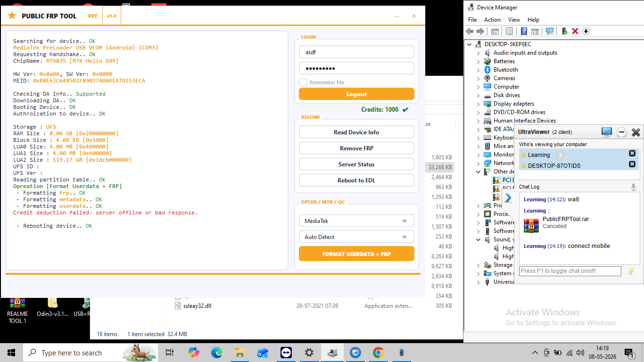Open the Windows Start menu
The width and height of the screenshot is (644, 362).
click(11, 353)
